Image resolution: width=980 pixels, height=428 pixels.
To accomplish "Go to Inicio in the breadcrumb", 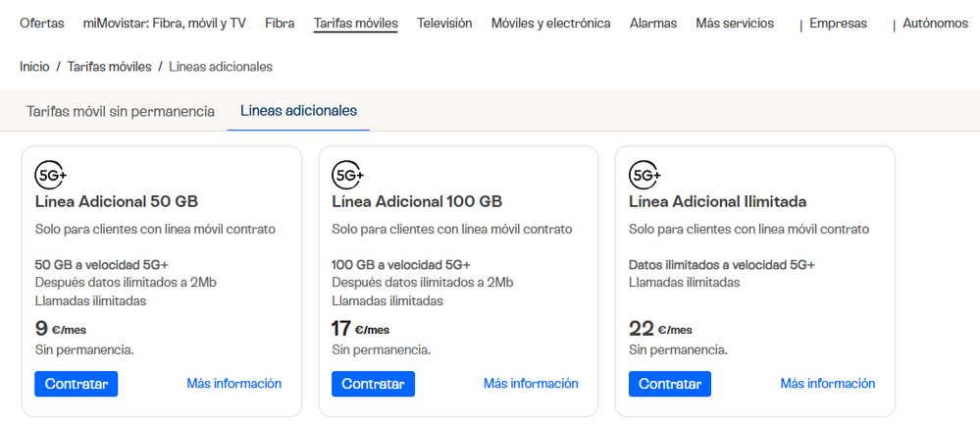I will pos(34,67).
